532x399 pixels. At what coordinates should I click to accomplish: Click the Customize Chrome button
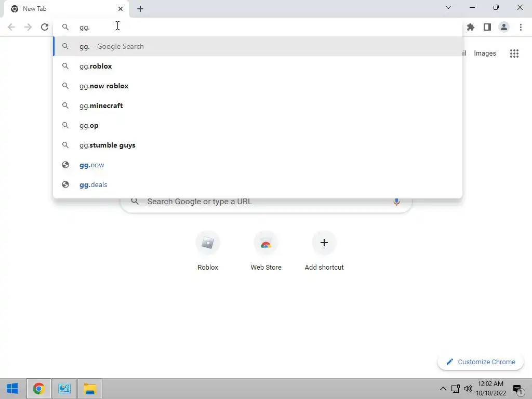point(481,362)
